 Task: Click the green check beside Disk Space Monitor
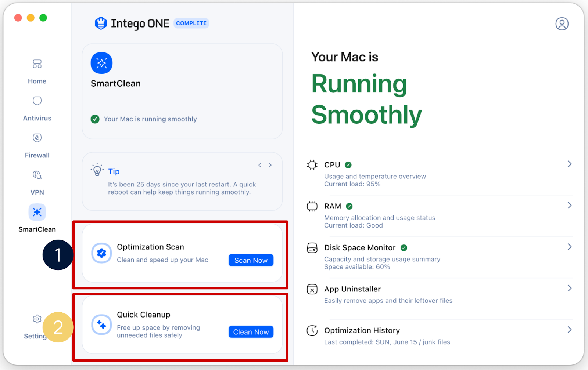tap(404, 248)
